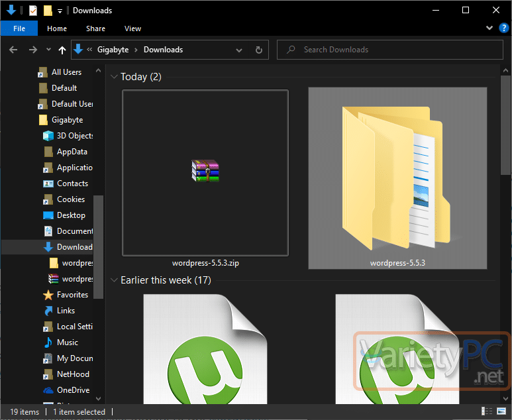Click Gigabyte in the address bar
This screenshot has width=512, height=420.
(113, 50)
